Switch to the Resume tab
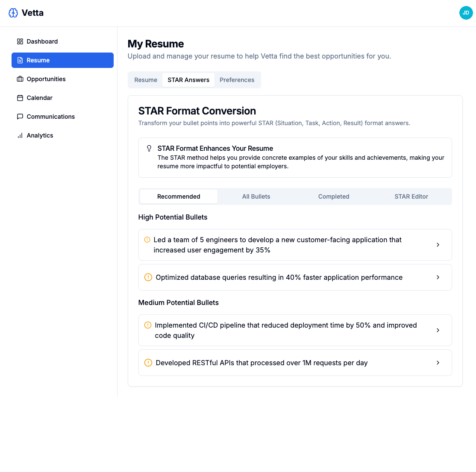This screenshot has width=476, height=472. pyautogui.click(x=146, y=80)
